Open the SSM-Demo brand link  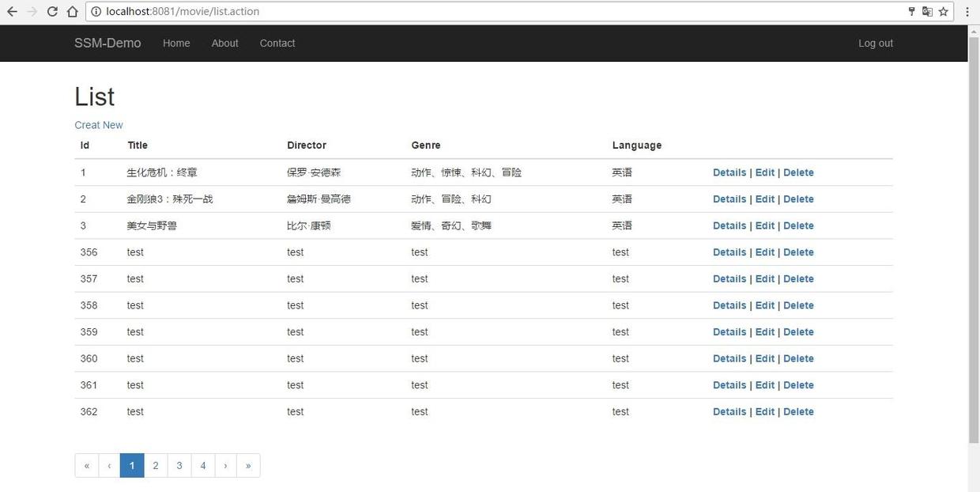coord(107,44)
